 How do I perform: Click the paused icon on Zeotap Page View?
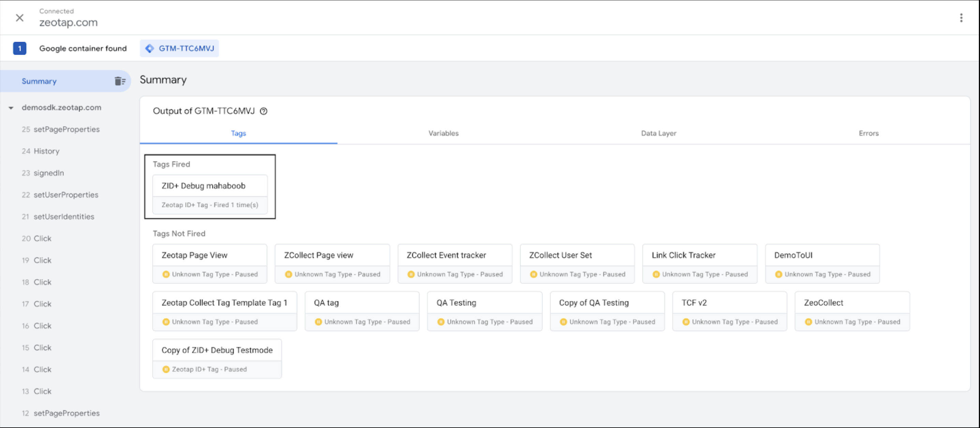166,274
